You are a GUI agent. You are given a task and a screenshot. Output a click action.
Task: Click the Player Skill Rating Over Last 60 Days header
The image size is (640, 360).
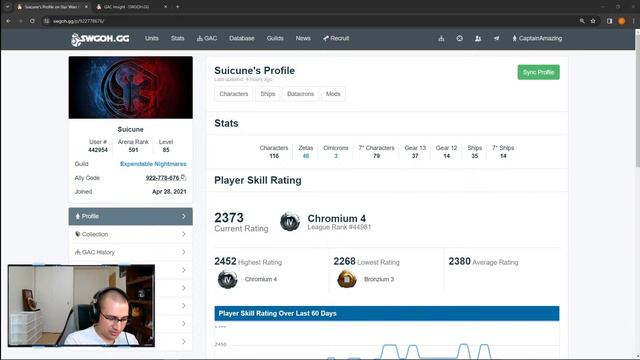coord(387,313)
